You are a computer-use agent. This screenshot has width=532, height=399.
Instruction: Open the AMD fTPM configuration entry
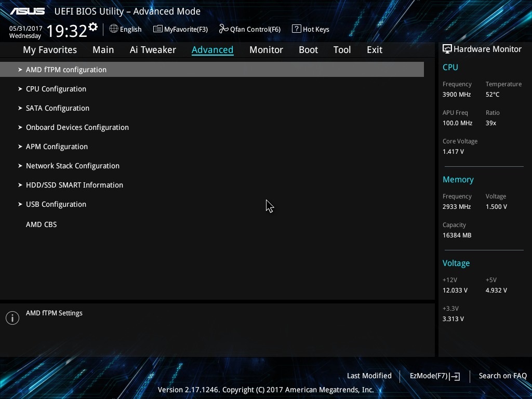click(x=212, y=70)
